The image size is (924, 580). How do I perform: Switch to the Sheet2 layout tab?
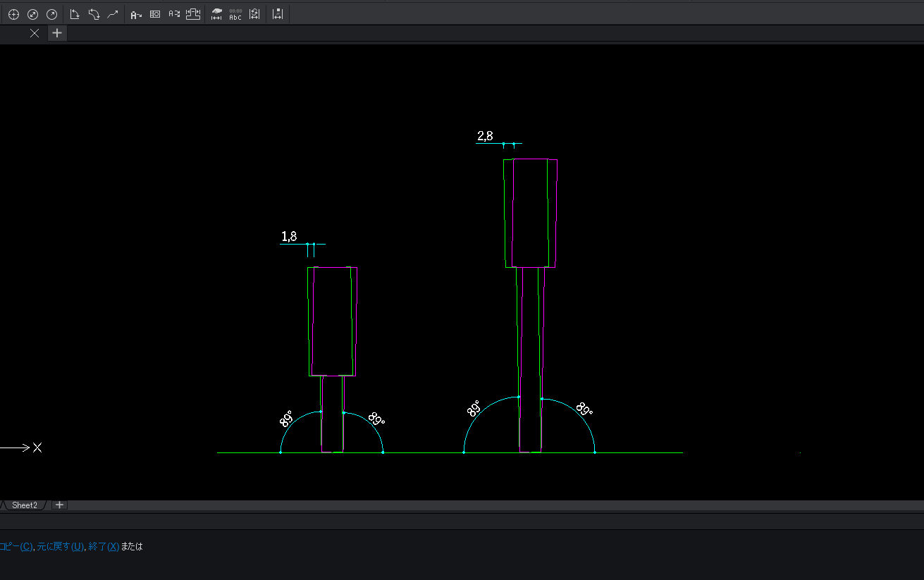point(24,505)
